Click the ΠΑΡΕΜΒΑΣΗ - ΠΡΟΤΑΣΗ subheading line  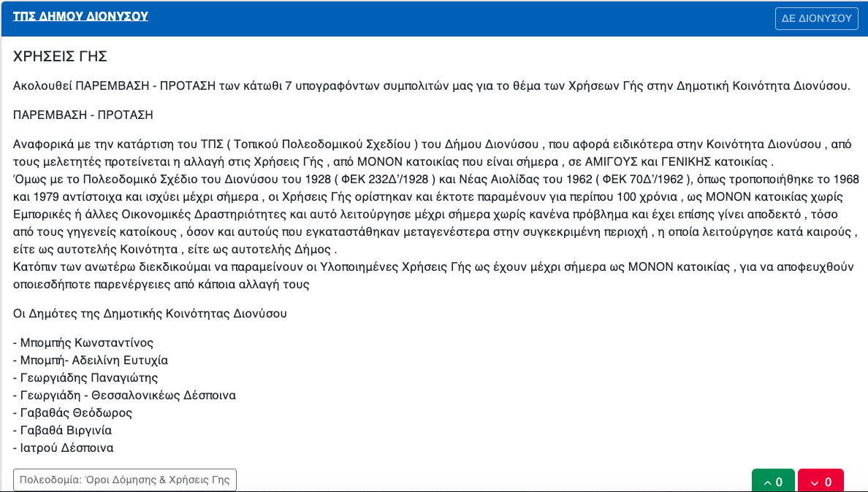pos(83,115)
